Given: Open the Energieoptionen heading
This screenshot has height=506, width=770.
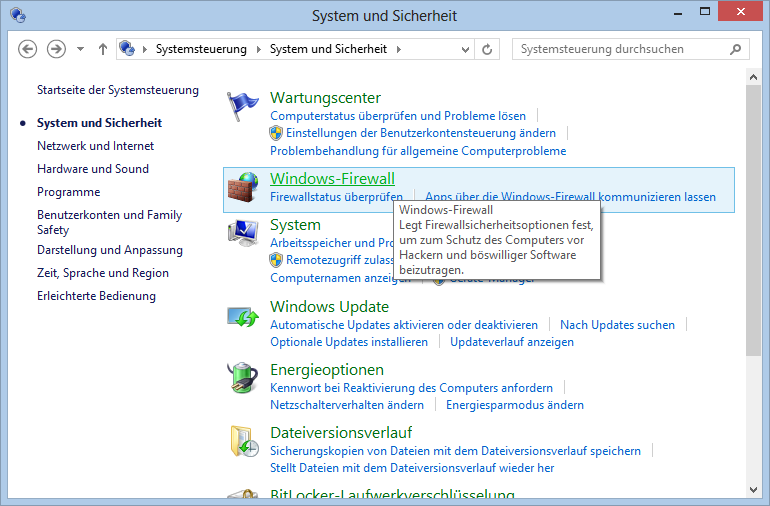Looking at the screenshot, I should [x=327, y=370].
